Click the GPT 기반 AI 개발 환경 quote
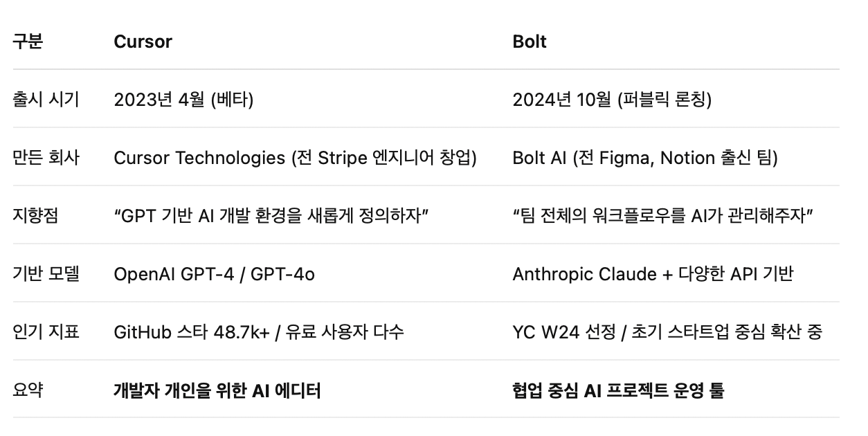This screenshot has width=868, height=436. click(271, 216)
